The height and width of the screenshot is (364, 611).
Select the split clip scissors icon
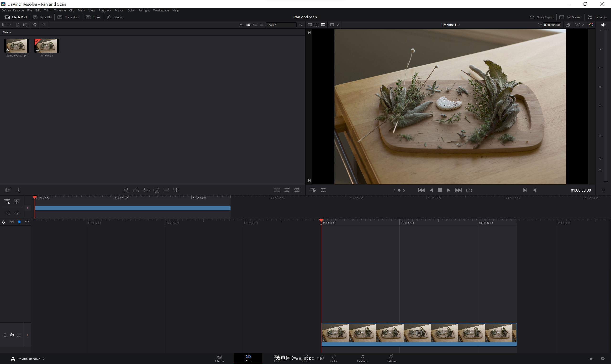(18, 190)
